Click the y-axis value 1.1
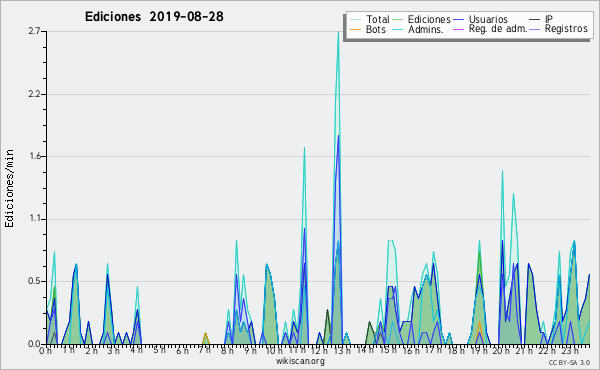The height and width of the screenshot is (370, 600). pyautogui.click(x=34, y=219)
